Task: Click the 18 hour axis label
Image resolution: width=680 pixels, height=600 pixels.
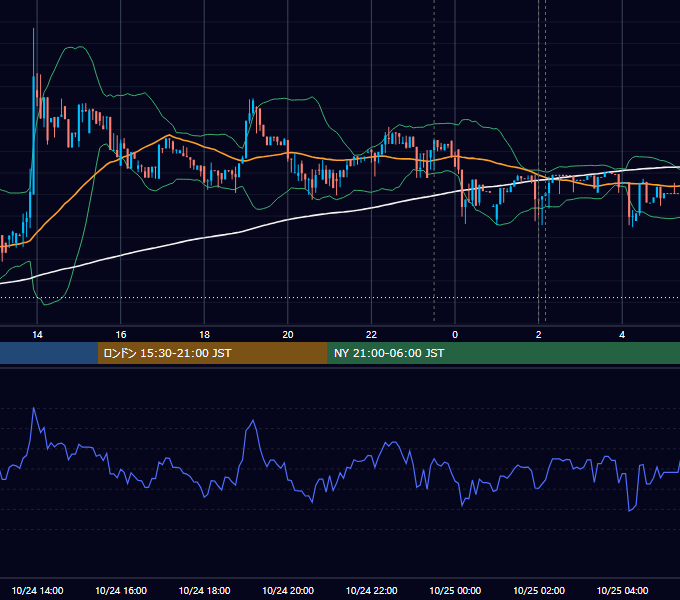Action: (x=204, y=335)
